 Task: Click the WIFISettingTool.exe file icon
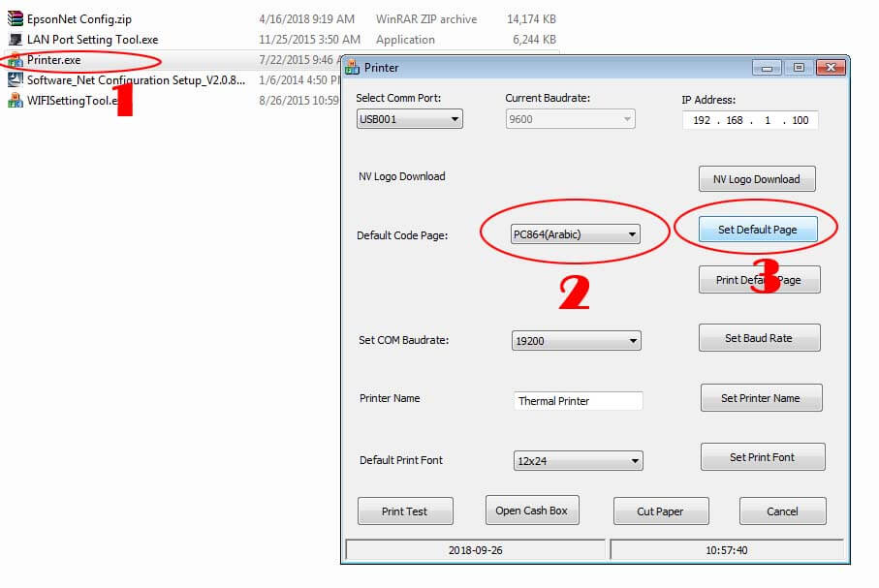tap(15, 101)
